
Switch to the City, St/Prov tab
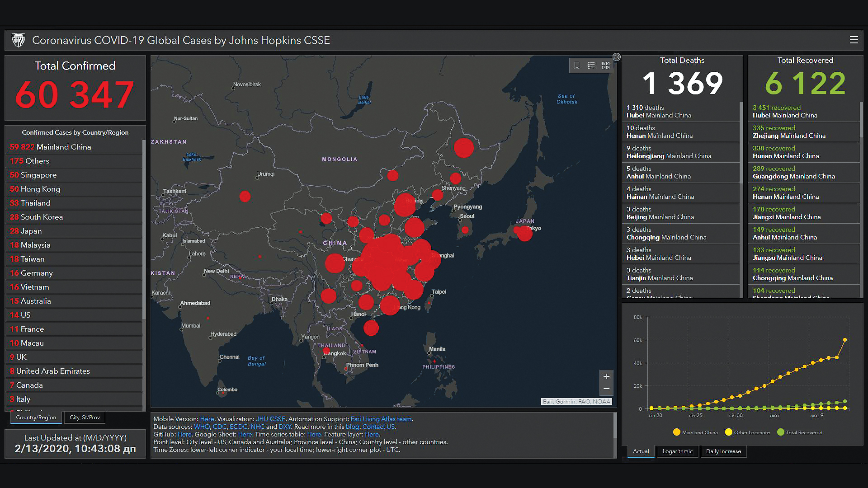pos(85,418)
